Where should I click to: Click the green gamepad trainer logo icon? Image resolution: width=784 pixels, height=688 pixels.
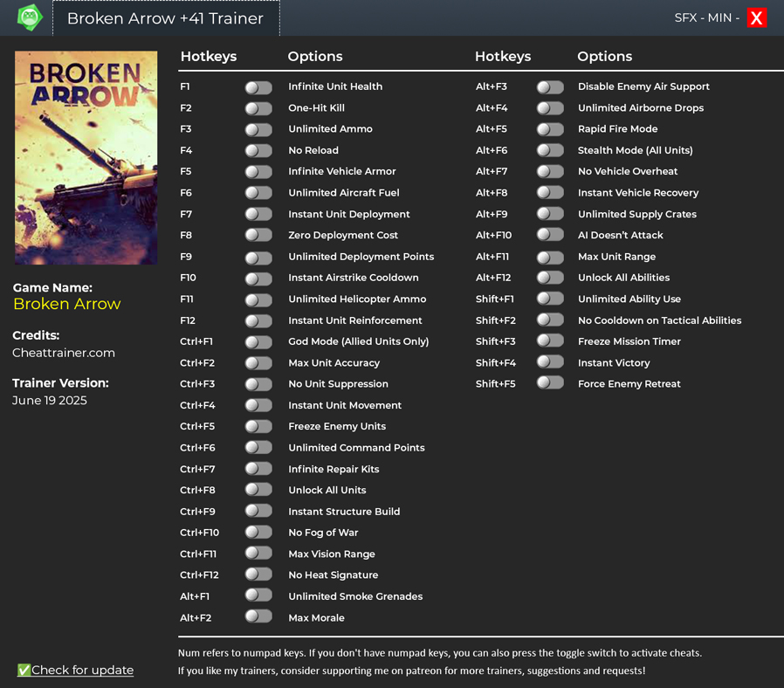(x=30, y=17)
